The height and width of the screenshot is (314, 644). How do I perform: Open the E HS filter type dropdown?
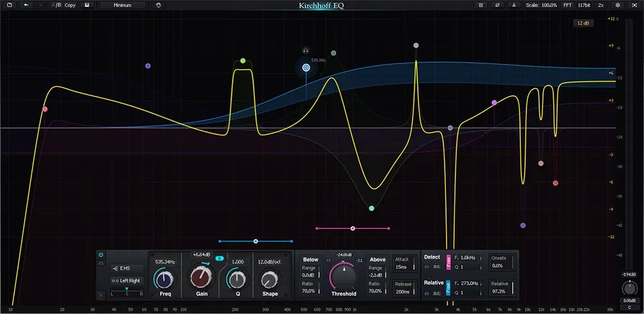pos(127,269)
